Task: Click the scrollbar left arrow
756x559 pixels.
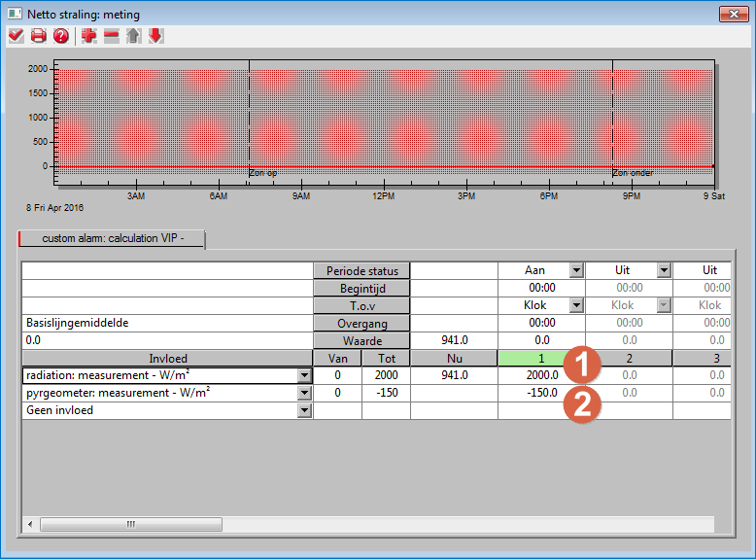Action: (30, 524)
